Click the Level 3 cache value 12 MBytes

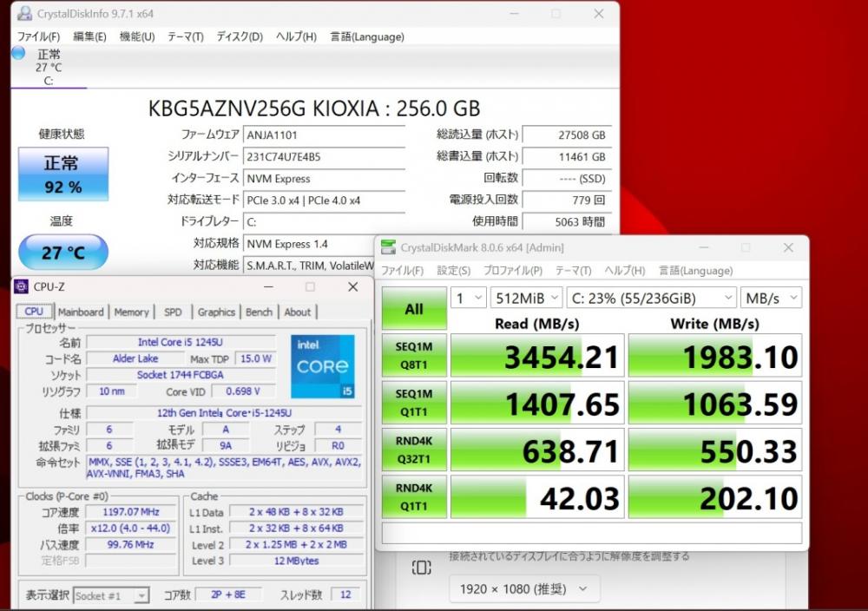[x=296, y=561]
